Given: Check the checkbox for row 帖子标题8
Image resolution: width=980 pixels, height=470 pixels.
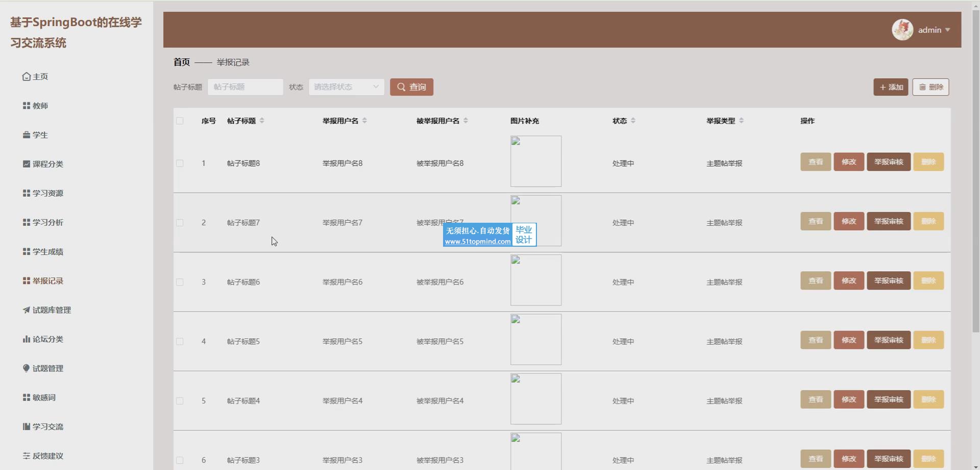Looking at the screenshot, I should click(180, 163).
